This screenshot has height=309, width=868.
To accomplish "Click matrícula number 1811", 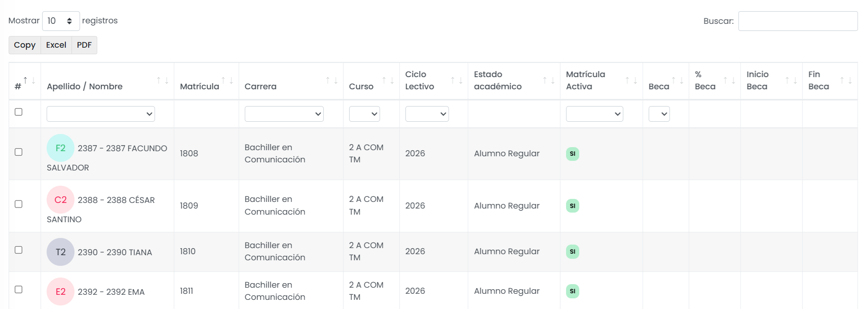I will coord(186,291).
